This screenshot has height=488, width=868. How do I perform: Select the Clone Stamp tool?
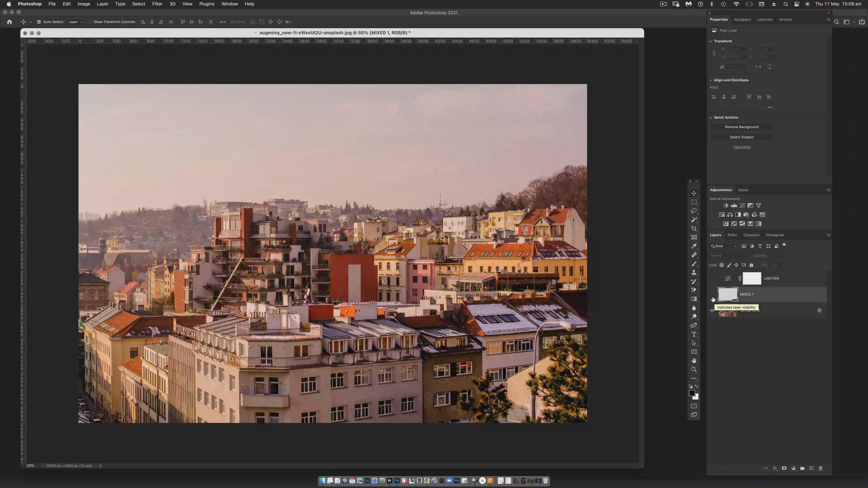point(694,272)
